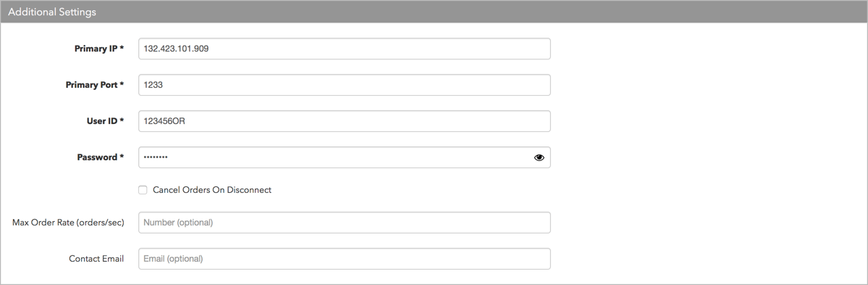Reveal password with the eye icon

(539, 157)
